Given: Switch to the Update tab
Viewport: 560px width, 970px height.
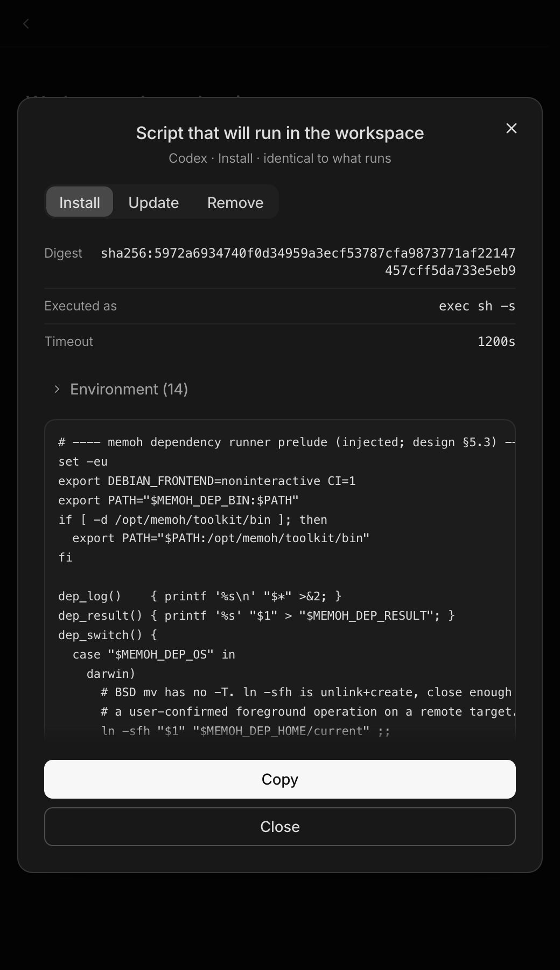Looking at the screenshot, I should click(153, 202).
